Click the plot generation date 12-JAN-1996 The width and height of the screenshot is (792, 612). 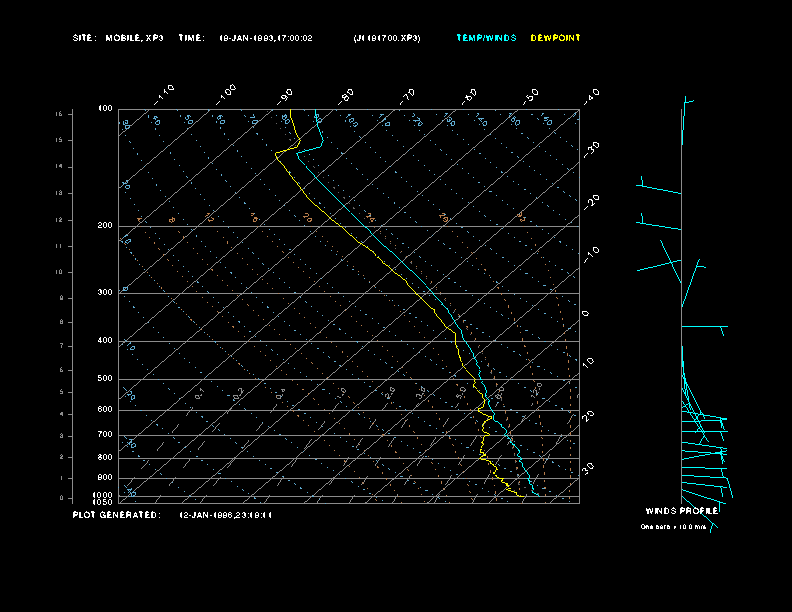tap(226, 515)
